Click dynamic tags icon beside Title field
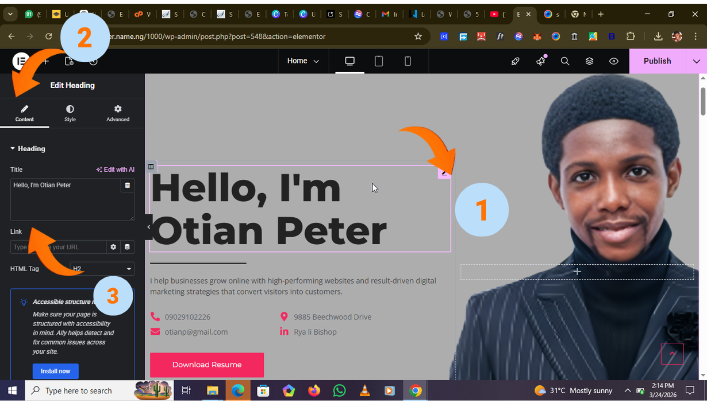Viewport: 707px width, 405px height. (x=127, y=185)
